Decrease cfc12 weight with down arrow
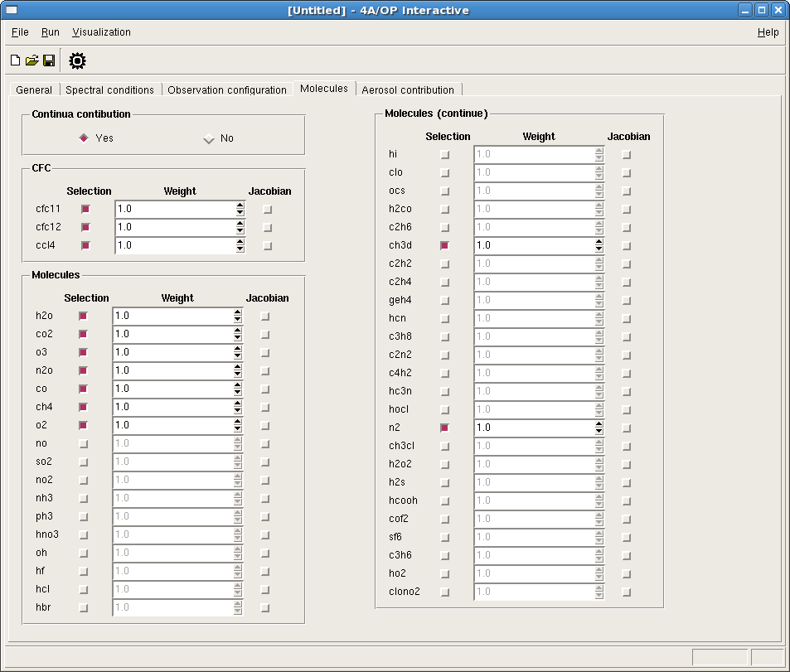The image size is (790, 672). point(240,230)
